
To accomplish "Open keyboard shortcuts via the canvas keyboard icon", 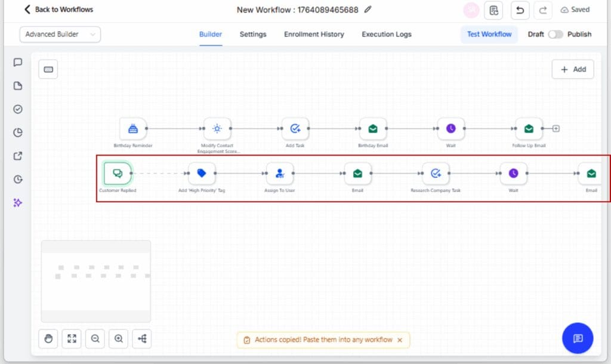I will [x=48, y=69].
